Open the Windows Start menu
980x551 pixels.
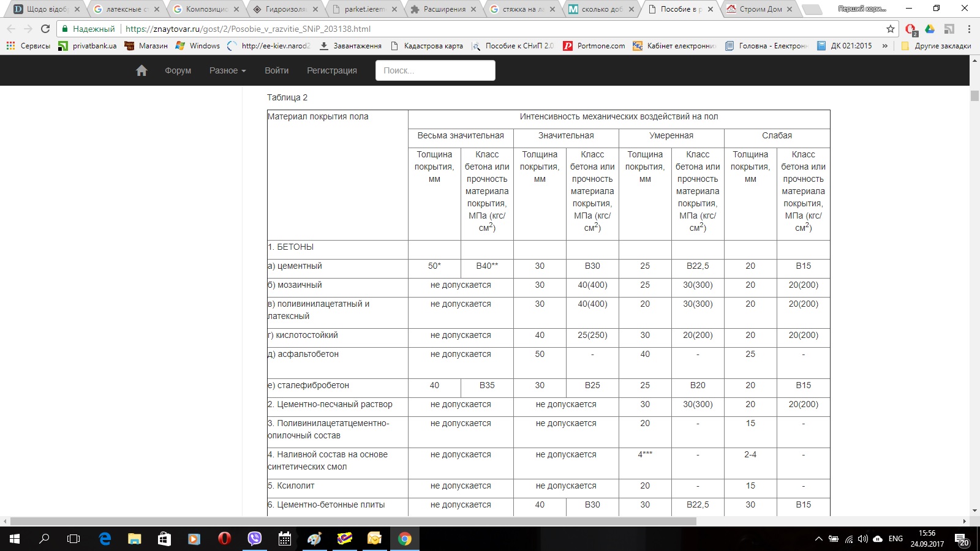pyautogui.click(x=15, y=539)
